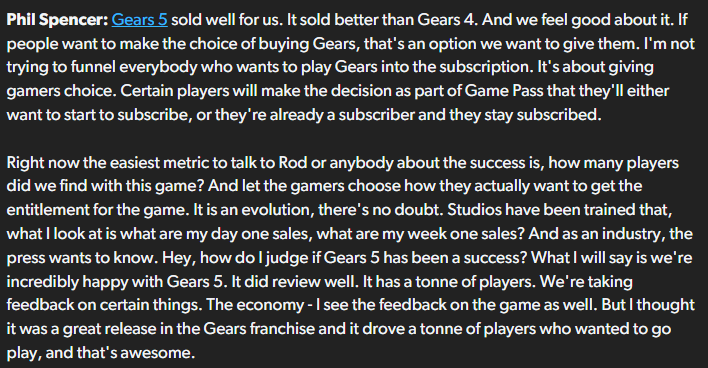Click the phrase 'Gears franchise'
This screenshot has height=368, width=708.
259,328
